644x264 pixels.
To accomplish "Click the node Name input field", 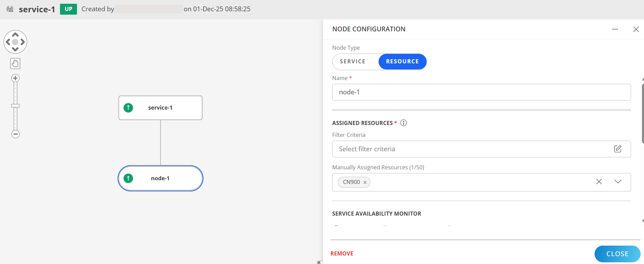I will [481, 92].
